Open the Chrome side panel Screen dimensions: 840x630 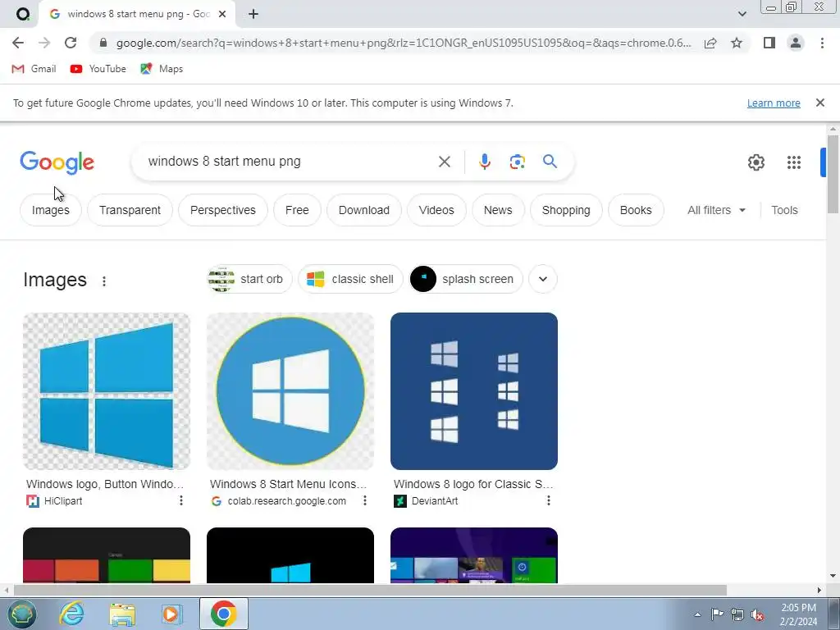point(769,43)
